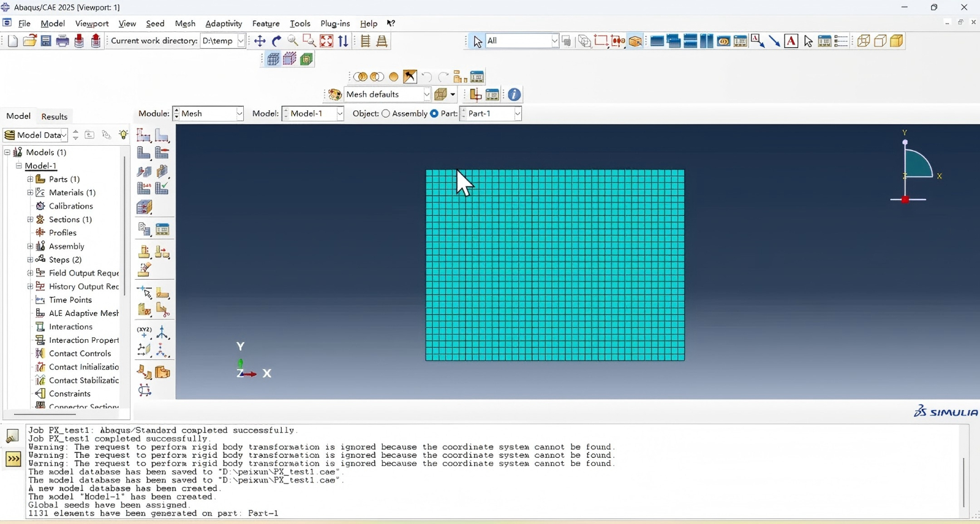980x524 pixels.
Task: Open the Part-1 dropdown list
Action: point(492,114)
